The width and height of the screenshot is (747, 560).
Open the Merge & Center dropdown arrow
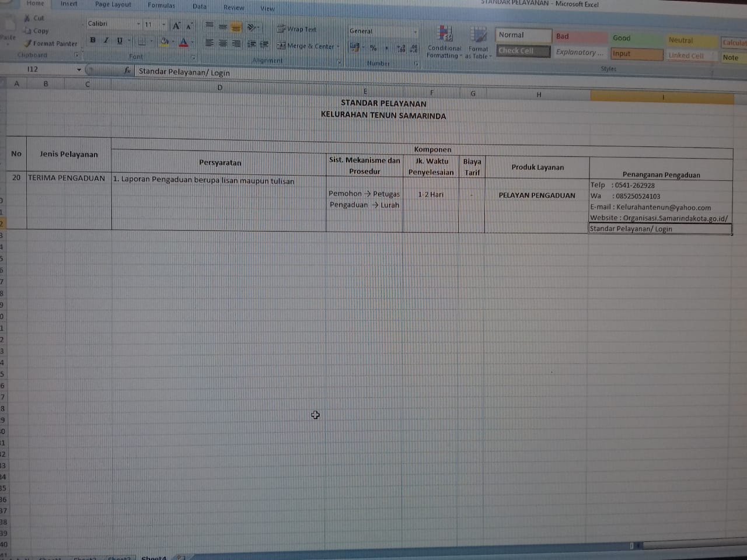338,46
